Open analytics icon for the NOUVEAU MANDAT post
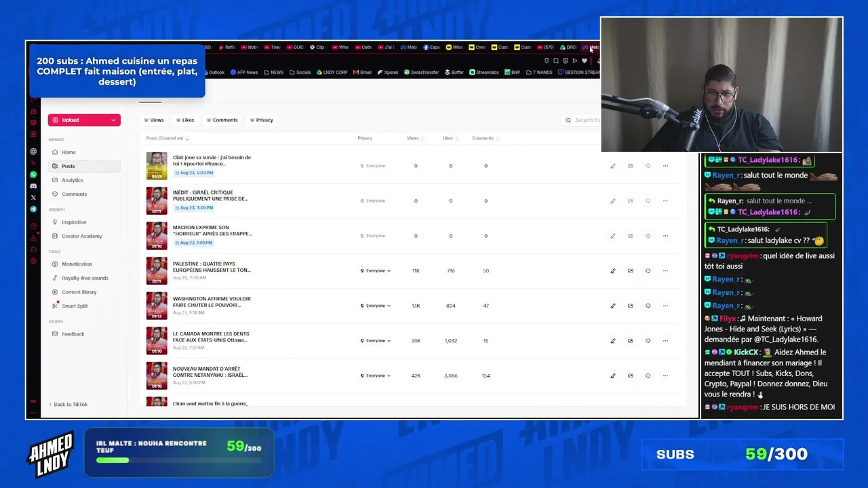868x488 pixels. (x=631, y=375)
